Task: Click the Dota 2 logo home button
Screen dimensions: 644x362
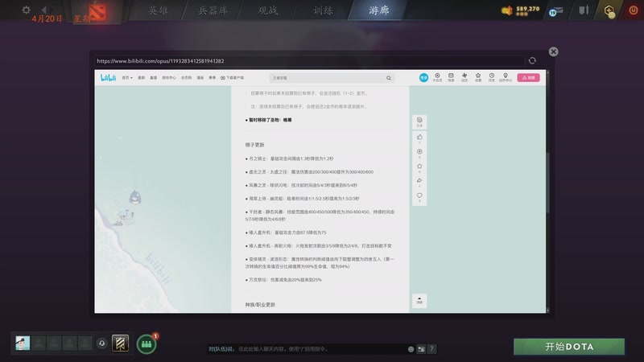Action: pyautogui.click(x=97, y=11)
